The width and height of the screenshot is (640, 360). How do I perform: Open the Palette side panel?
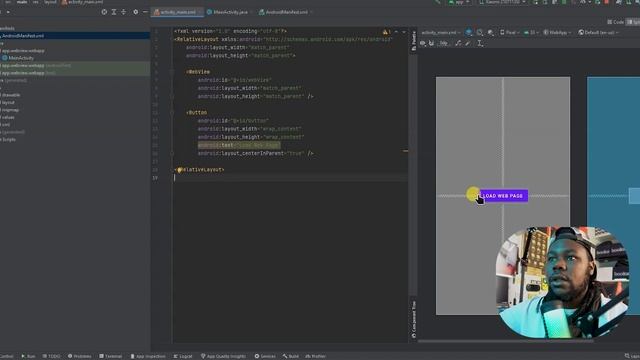413,41
